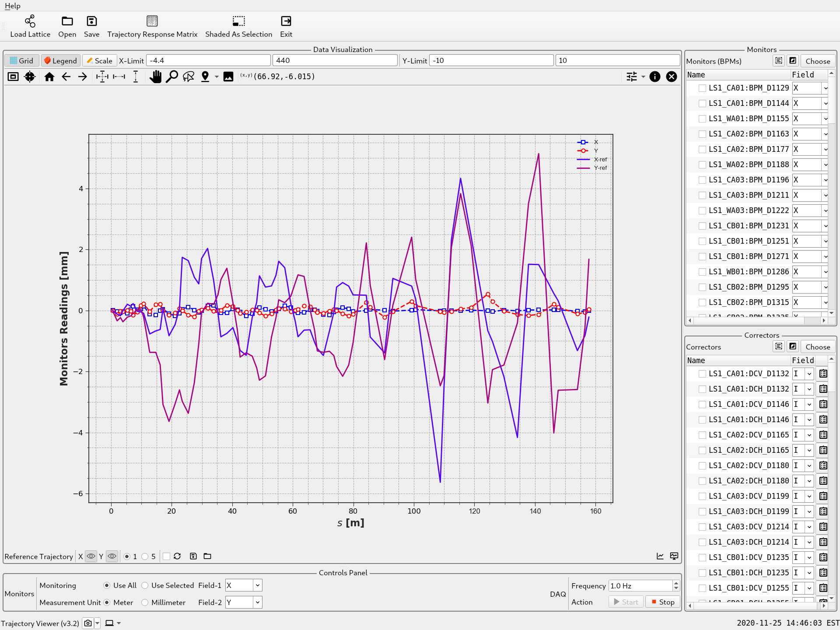Viewport: 840px width, 630px height.
Task: Activate the crosshair tool in plot toolbar
Action: [30, 77]
